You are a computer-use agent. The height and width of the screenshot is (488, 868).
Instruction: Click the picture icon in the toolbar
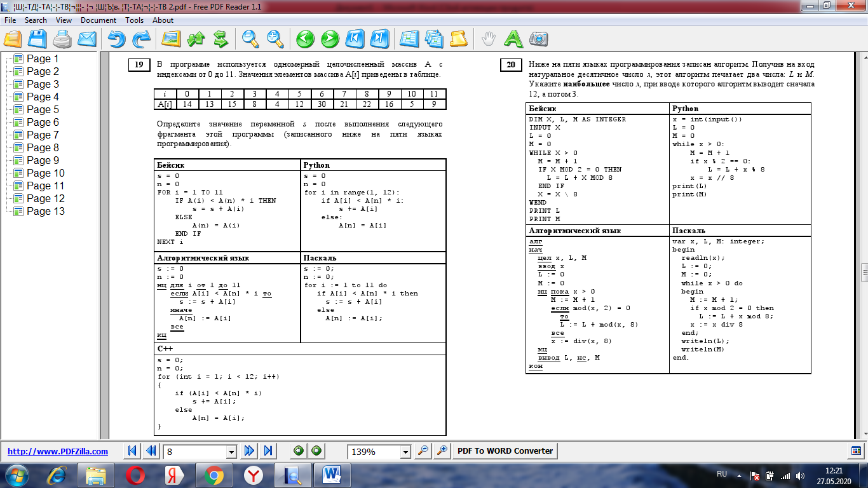pos(172,39)
